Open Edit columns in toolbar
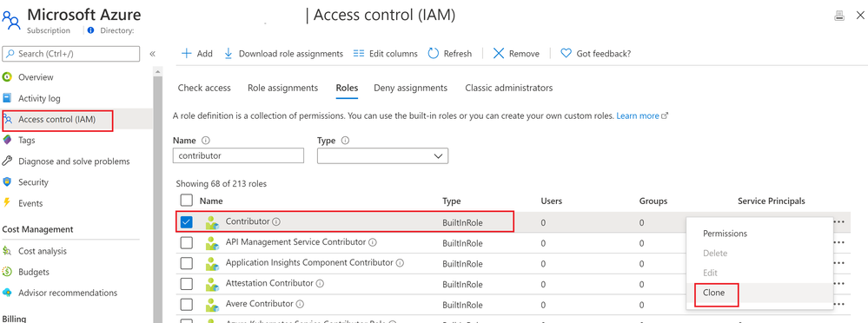 point(385,54)
